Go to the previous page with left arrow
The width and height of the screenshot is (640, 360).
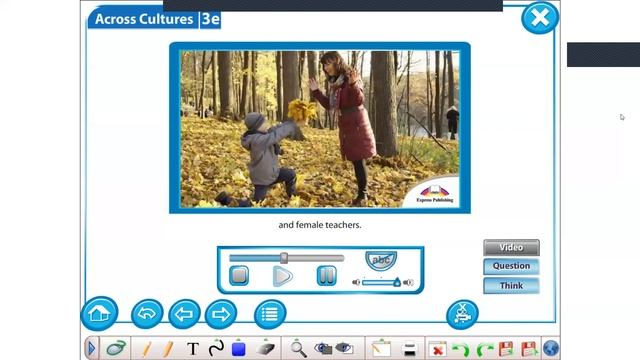(184, 314)
